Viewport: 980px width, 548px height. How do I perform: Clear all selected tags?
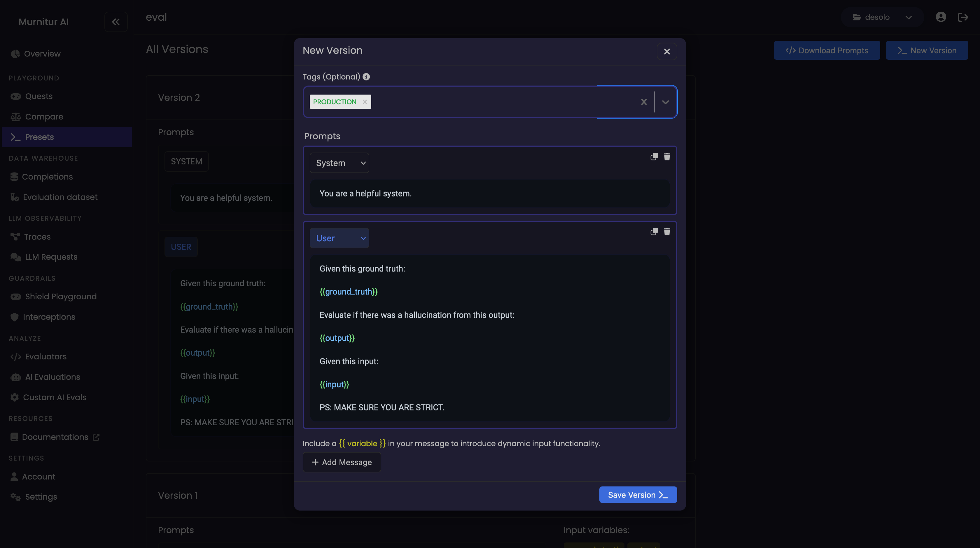[644, 102]
